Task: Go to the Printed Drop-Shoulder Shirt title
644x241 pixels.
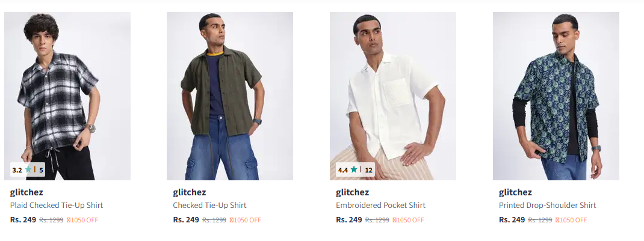Action: tap(547, 206)
